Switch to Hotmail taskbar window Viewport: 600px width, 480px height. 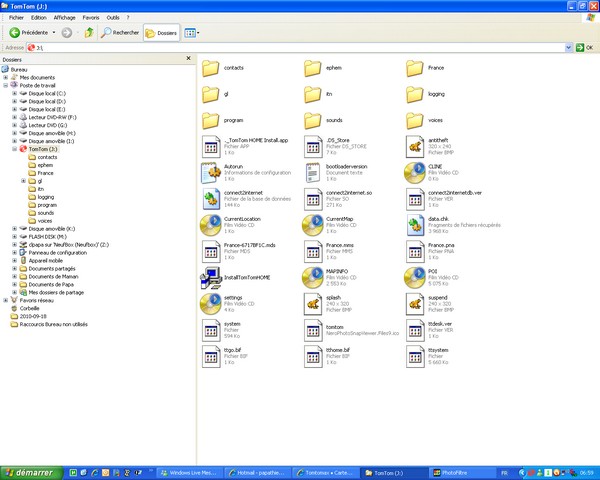point(257,473)
